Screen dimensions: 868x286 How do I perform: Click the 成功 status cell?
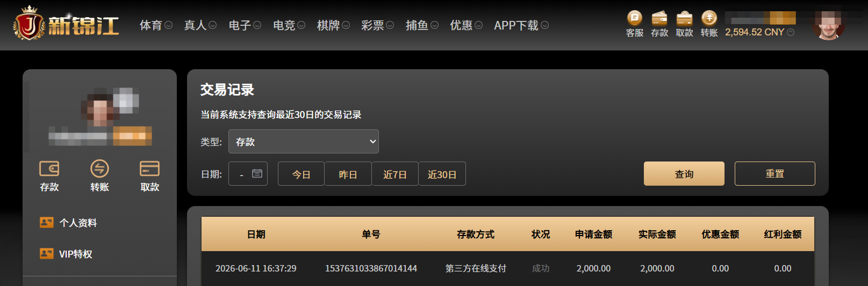point(541,268)
